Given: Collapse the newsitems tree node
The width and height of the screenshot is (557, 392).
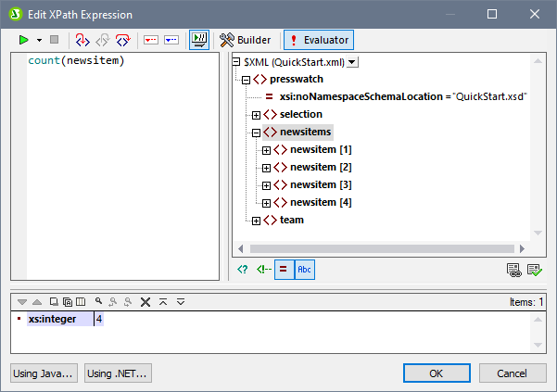Looking at the screenshot, I should click(x=256, y=133).
